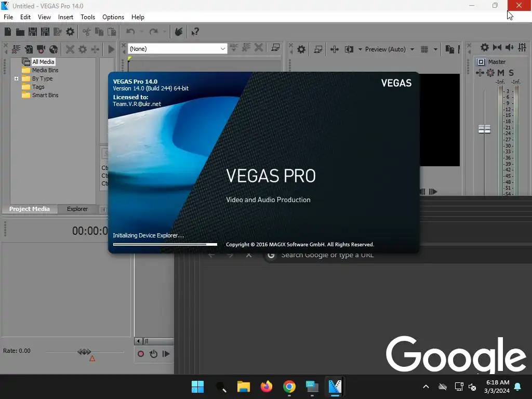532x399 pixels.
Task: Click the Record button in transport
Action: pos(140,354)
